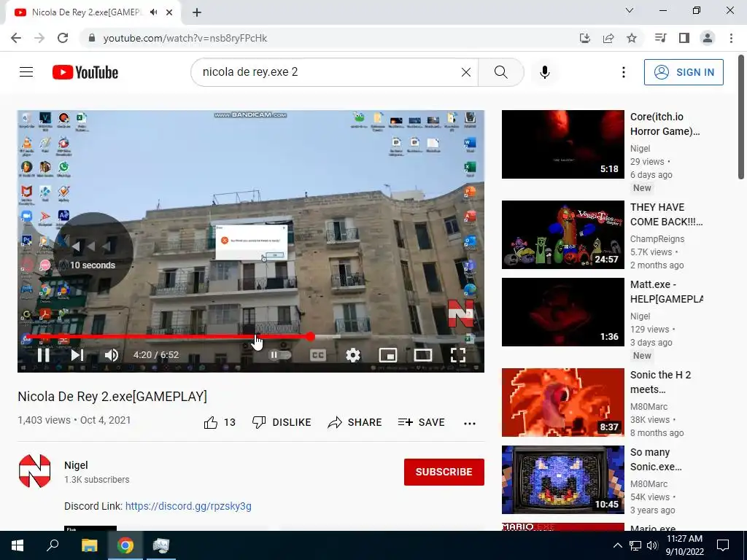Open the taskbar volume icon
Screen dimensions: 747x560
tap(652, 545)
